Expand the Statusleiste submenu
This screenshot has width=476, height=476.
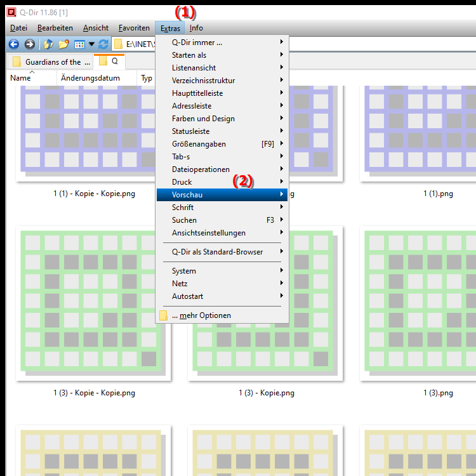tap(222, 131)
